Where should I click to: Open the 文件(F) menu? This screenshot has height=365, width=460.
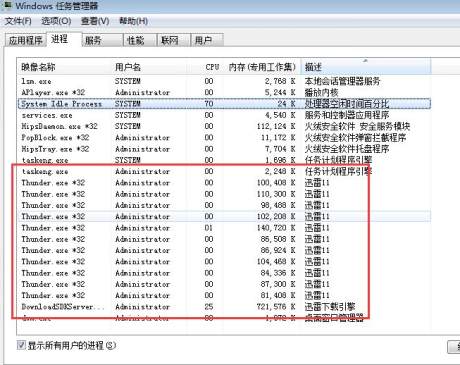click(x=18, y=21)
